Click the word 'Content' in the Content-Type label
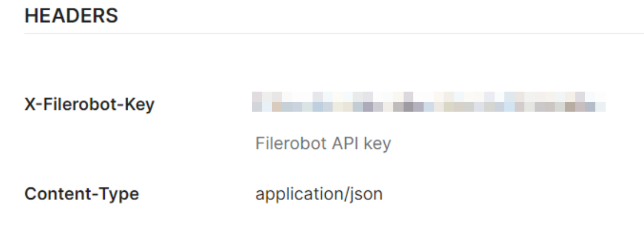The image size is (644, 248). 56,194
